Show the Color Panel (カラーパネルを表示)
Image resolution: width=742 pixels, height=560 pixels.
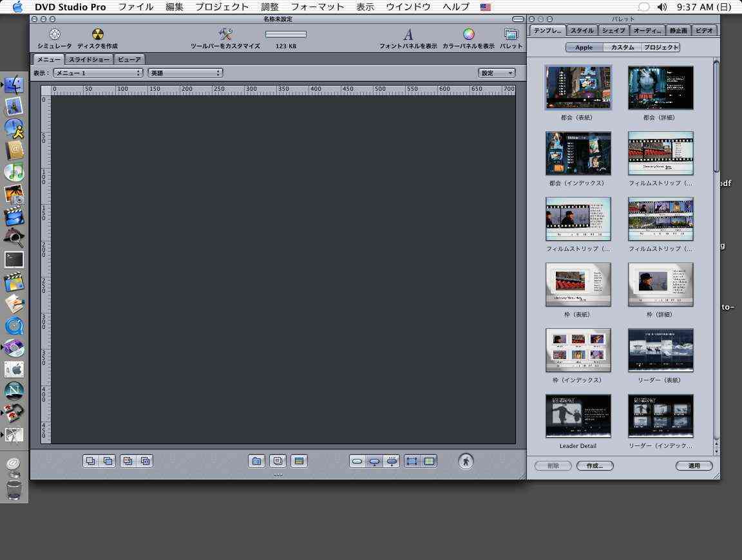click(x=468, y=34)
